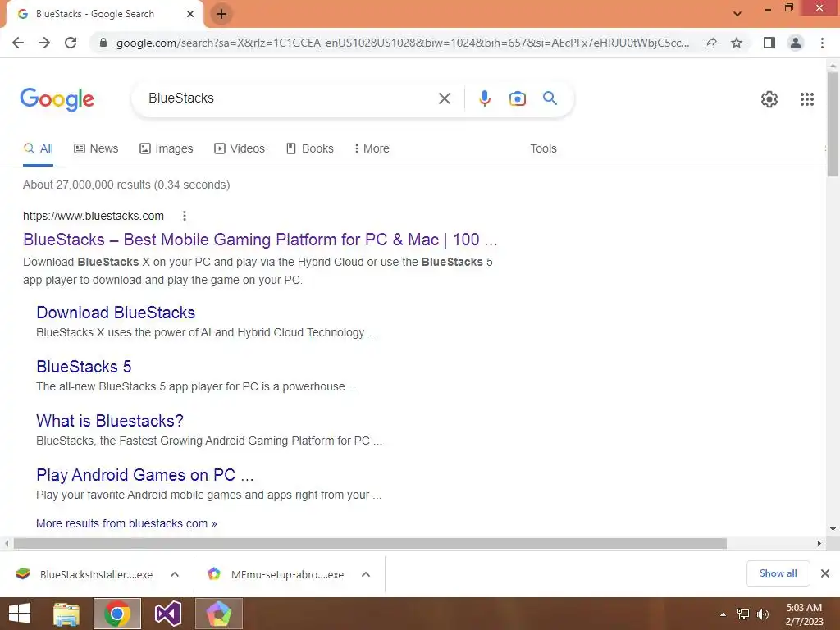Switch to Images results
This screenshot has height=630, width=840.
pyautogui.click(x=166, y=148)
